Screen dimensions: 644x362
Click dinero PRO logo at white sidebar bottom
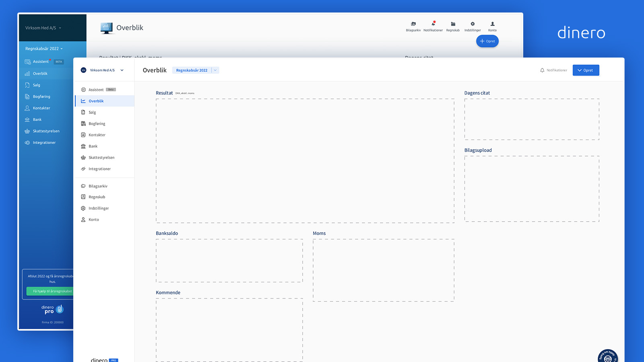[104, 360]
